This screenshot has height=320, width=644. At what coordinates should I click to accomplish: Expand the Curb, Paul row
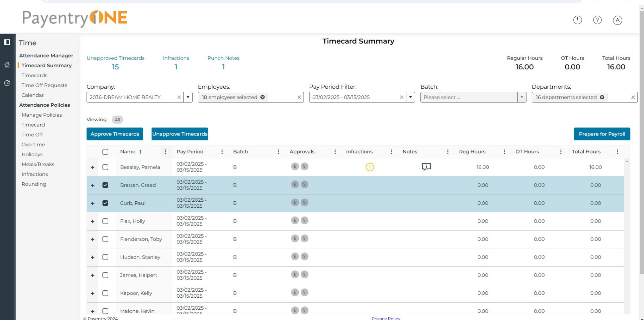(92, 203)
